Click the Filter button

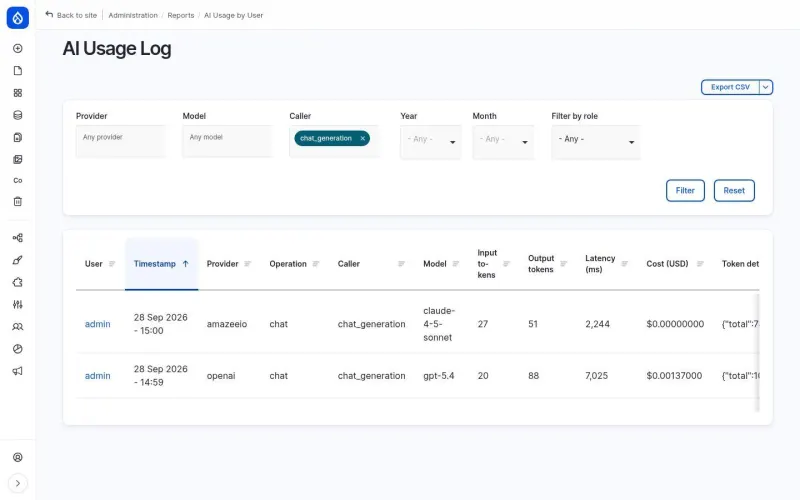pyautogui.click(x=685, y=190)
